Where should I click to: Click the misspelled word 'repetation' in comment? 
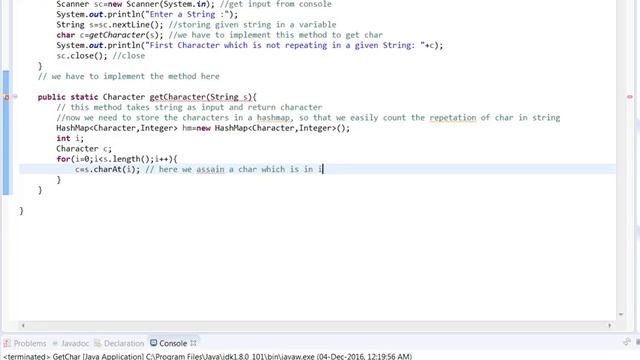453,118
